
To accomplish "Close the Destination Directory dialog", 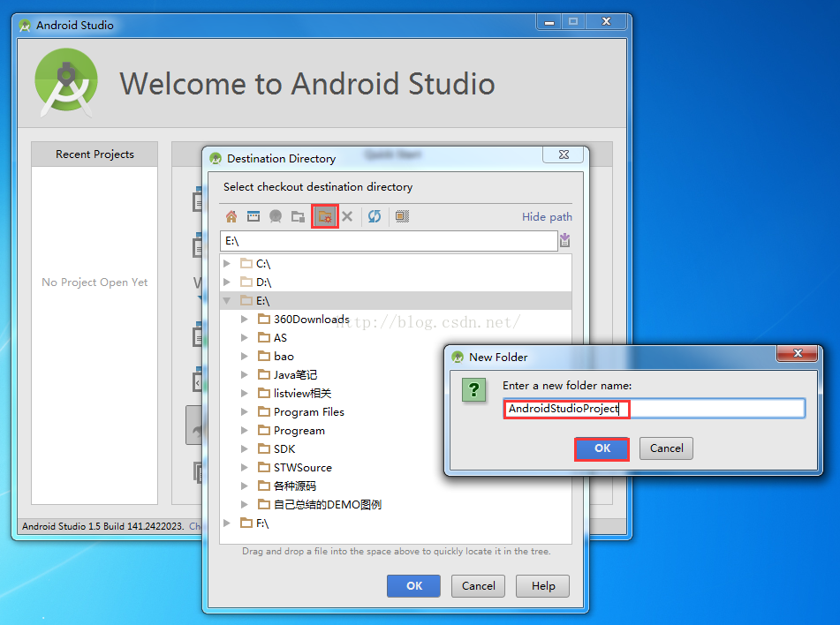I will [x=564, y=154].
